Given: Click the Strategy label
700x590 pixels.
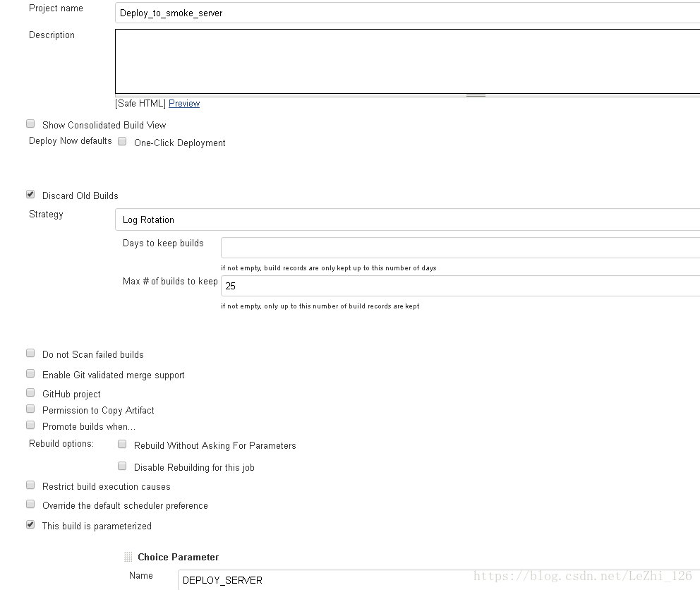Looking at the screenshot, I should [x=46, y=215].
